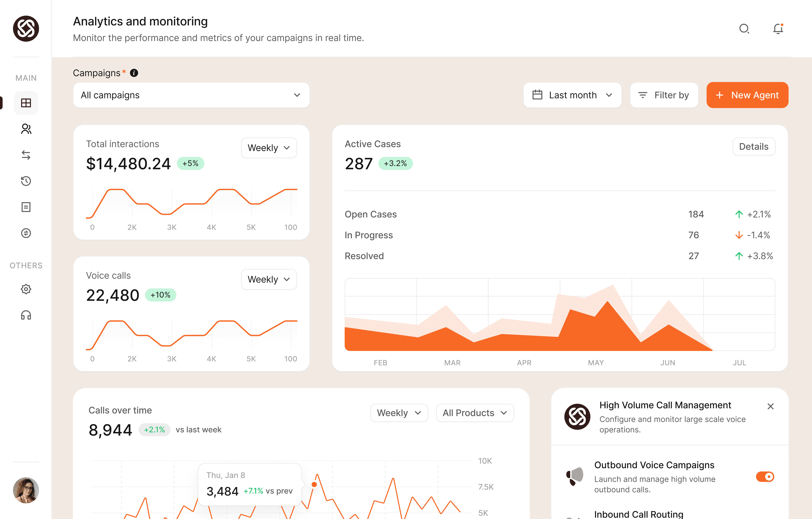Screen dimensions: 812x519
Task: Open the notifications bell
Action: click(778, 29)
